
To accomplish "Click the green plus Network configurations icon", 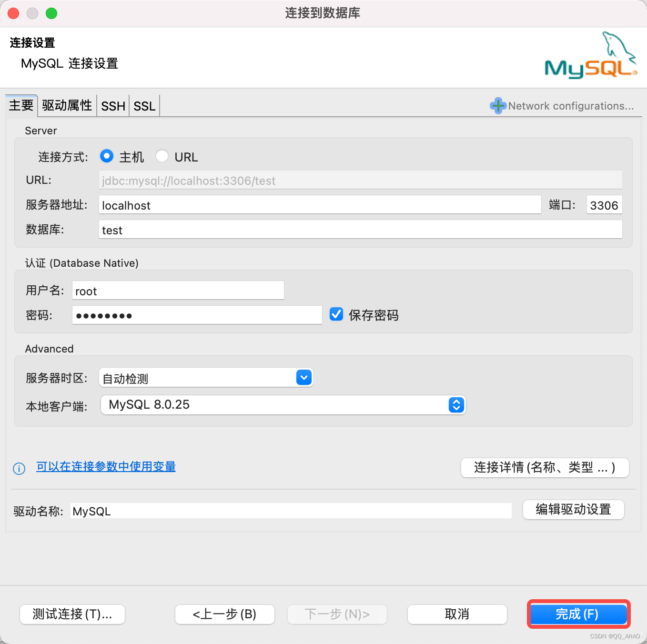I will click(x=498, y=105).
